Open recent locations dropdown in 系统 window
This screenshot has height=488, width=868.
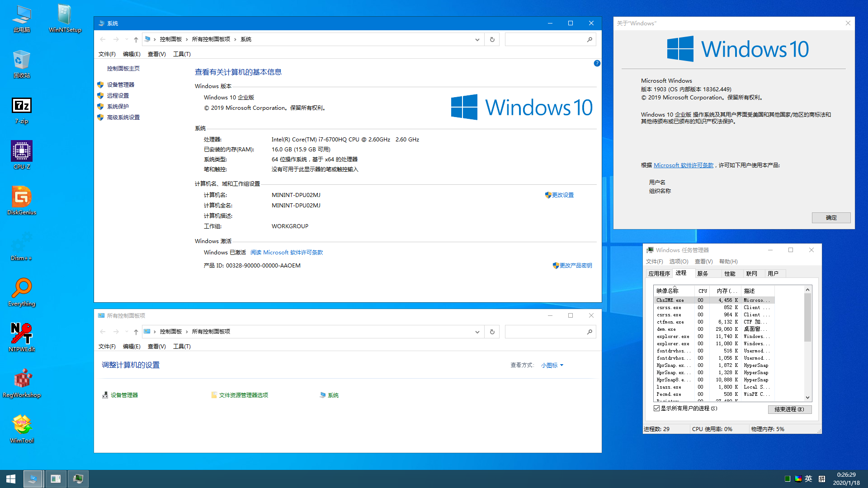(127, 39)
